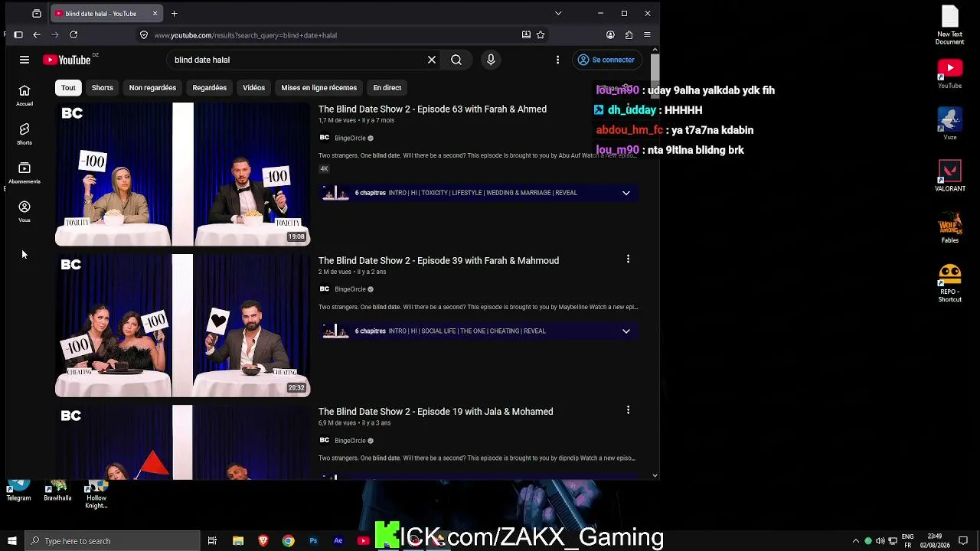Filter results by Regardées
This screenshot has width=980, height=551.
[x=209, y=87]
